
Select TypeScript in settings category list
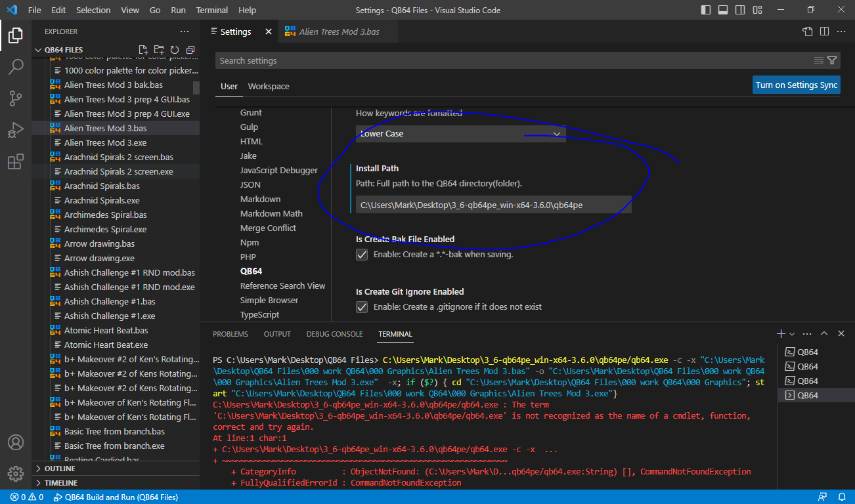[259, 314]
